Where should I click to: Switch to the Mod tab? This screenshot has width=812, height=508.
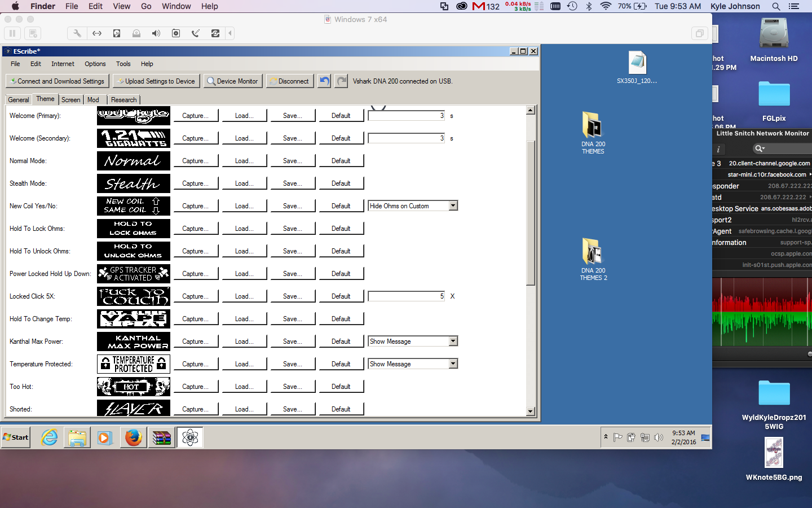(x=93, y=99)
